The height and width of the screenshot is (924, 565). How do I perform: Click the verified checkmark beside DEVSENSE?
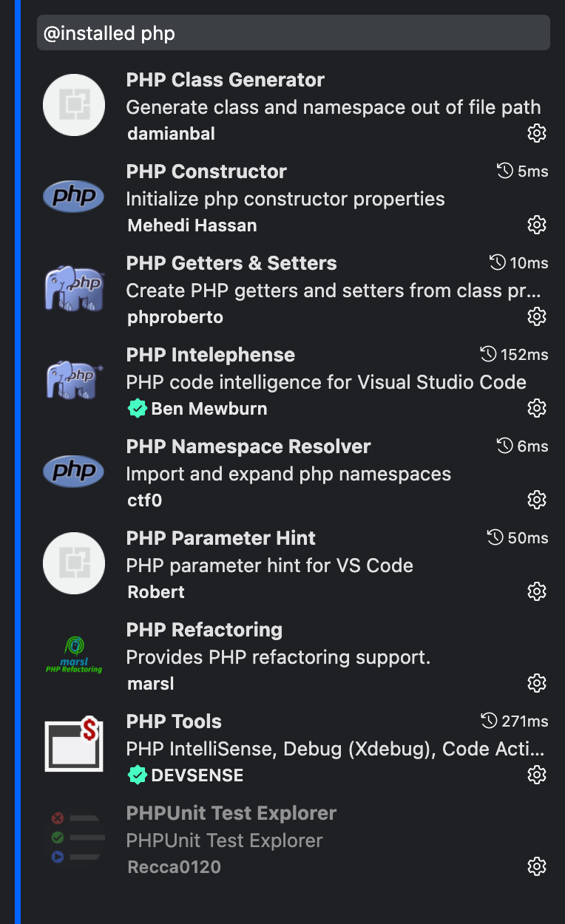137,775
